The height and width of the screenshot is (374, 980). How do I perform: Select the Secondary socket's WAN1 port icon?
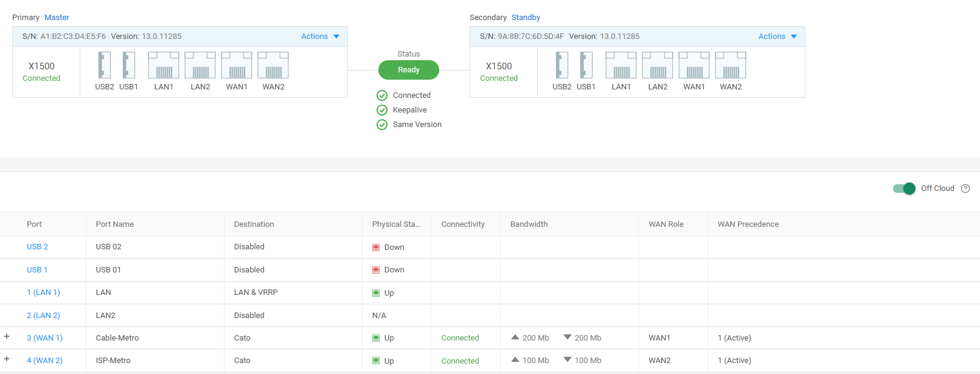[x=694, y=65]
